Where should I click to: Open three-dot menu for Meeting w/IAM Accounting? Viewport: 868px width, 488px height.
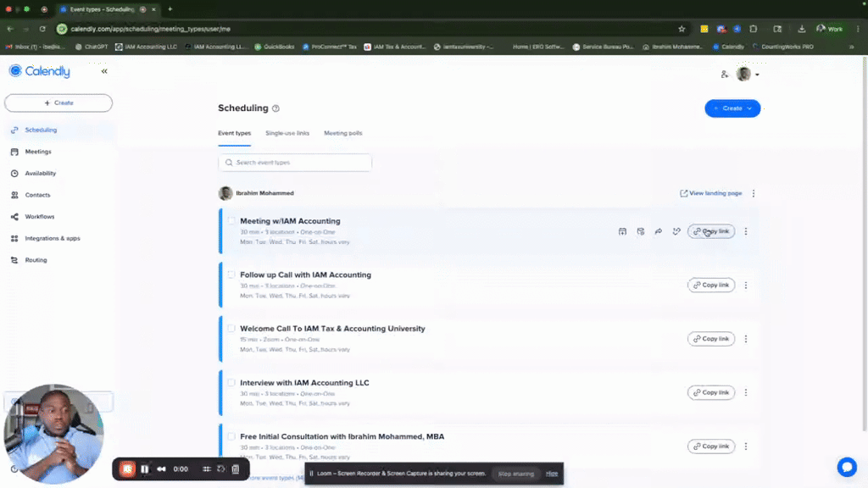click(746, 231)
